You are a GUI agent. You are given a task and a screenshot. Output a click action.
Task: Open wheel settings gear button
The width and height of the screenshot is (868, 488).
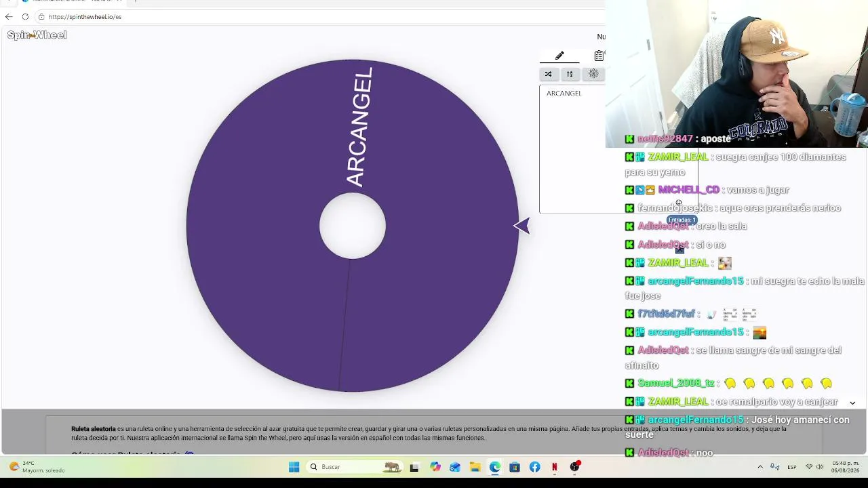point(593,74)
